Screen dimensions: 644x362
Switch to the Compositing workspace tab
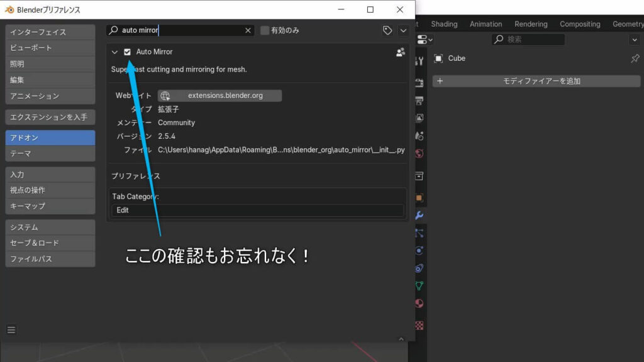(x=580, y=25)
